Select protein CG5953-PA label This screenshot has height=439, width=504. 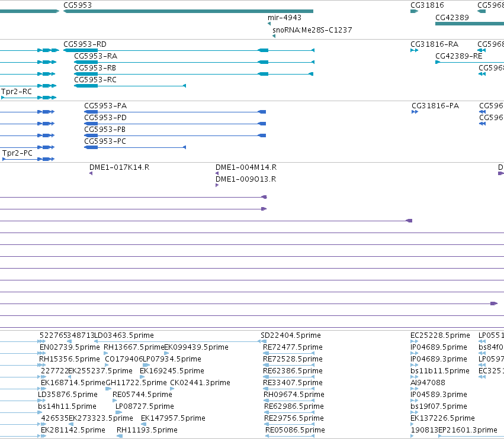point(105,106)
